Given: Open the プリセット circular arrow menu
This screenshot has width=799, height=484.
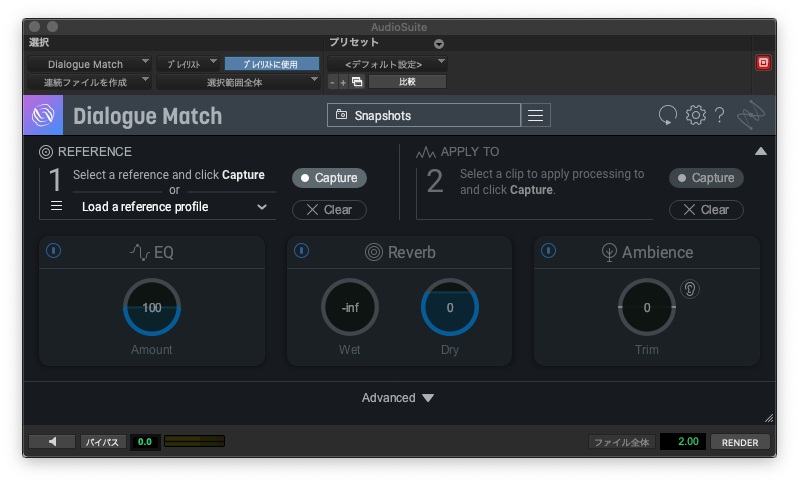Looking at the screenshot, I should click(439, 44).
